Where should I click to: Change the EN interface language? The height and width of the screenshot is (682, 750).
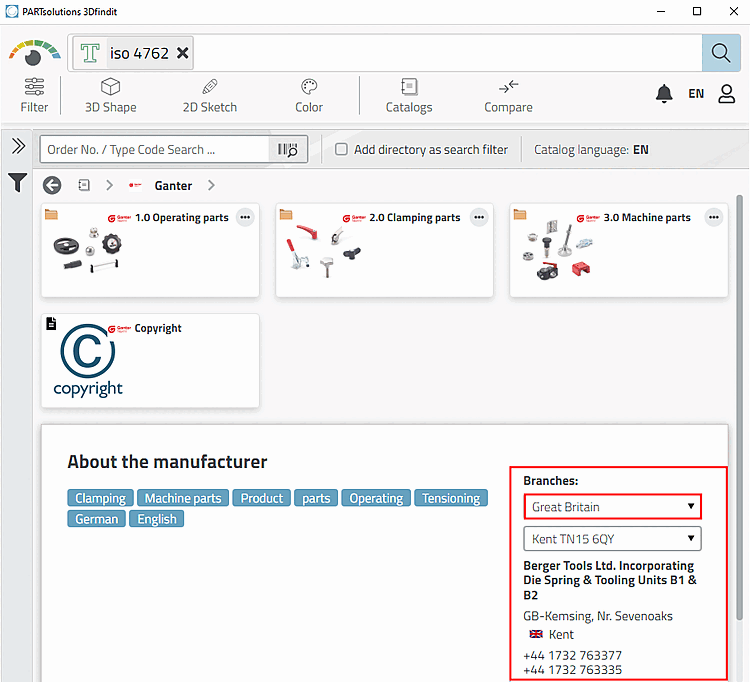[x=696, y=93]
